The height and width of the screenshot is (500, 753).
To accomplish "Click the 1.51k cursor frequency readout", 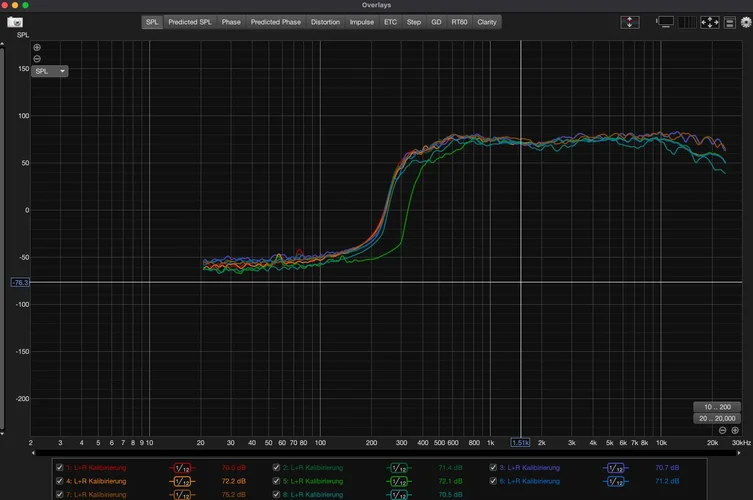I will [521, 441].
